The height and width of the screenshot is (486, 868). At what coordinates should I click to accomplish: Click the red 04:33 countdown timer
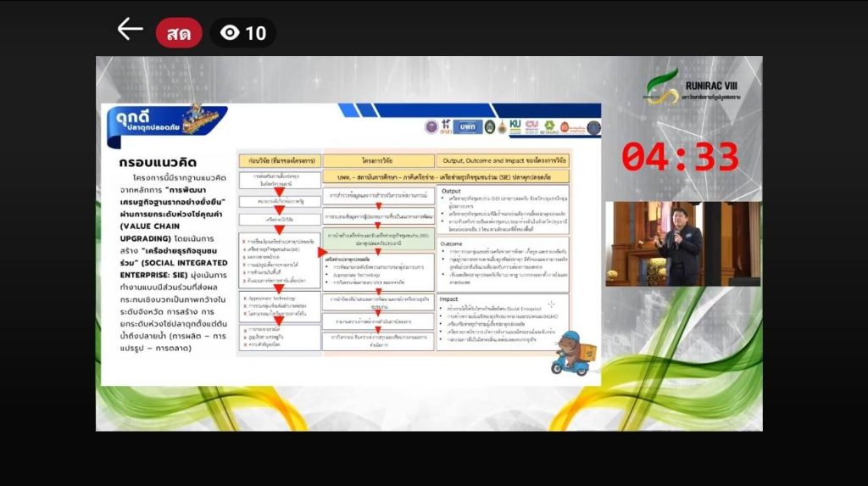point(680,158)
